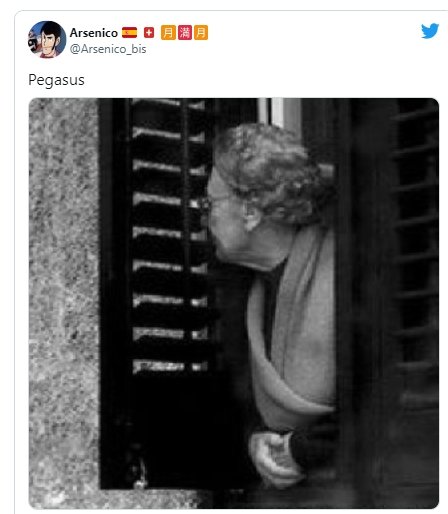Open Arsenico's profile avatar picture

(47, 40)
